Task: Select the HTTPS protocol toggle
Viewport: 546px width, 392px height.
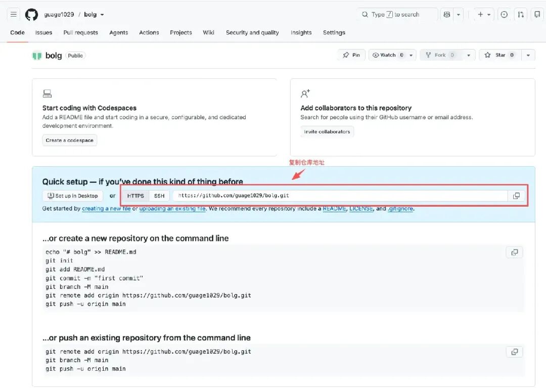Action: tap(135, 196)
